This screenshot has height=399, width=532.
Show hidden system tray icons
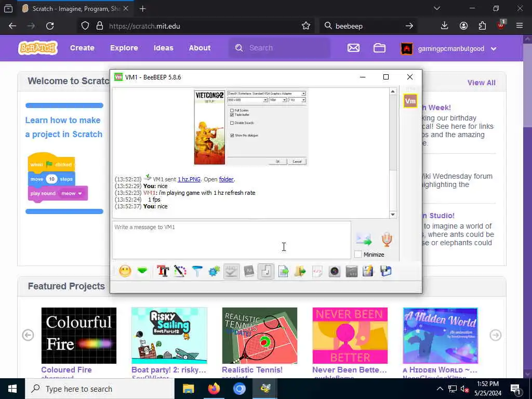point(440,389)
